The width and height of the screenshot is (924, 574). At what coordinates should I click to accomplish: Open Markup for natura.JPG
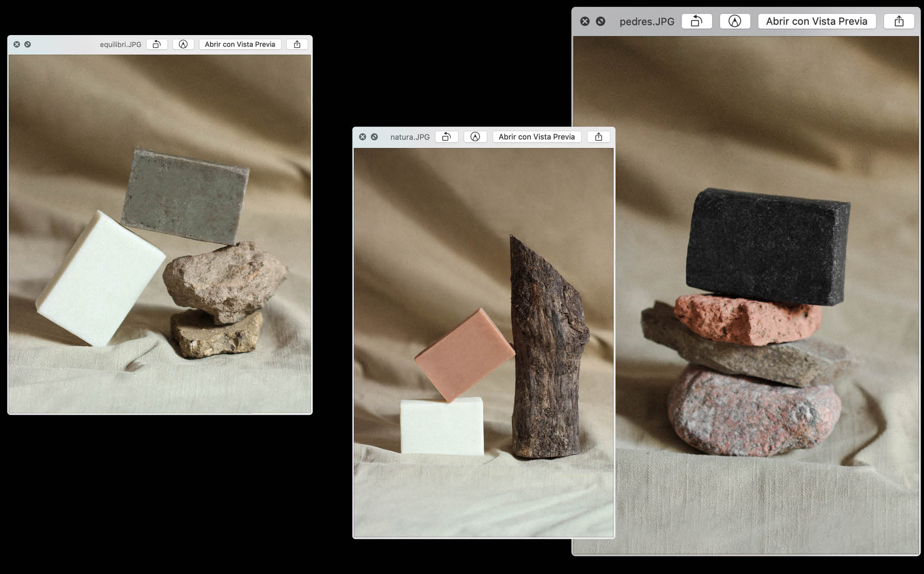pos(475,137)
